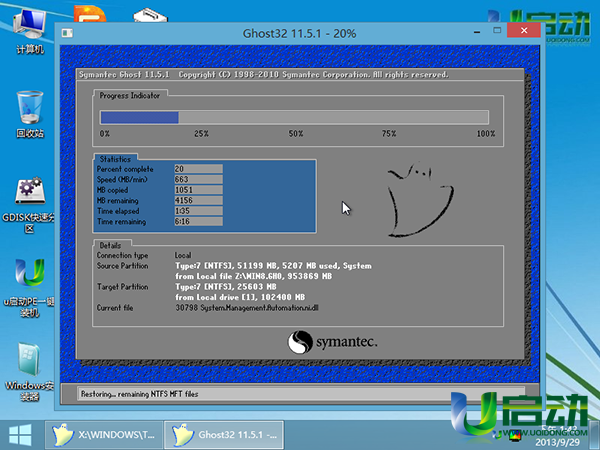The image size is (600, 450).
Task: Click the 50% progress scale label
Action: pyautogui.click(x=296, y=134)
